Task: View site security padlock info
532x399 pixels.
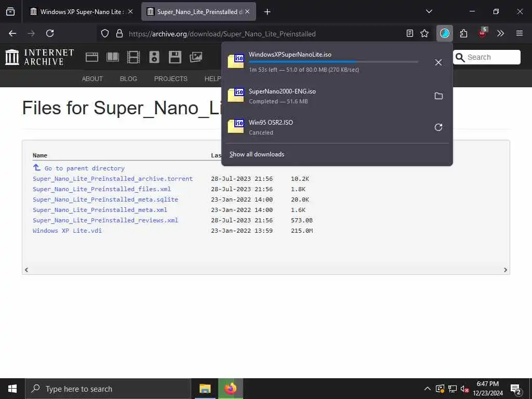Action: pos(119,33)
